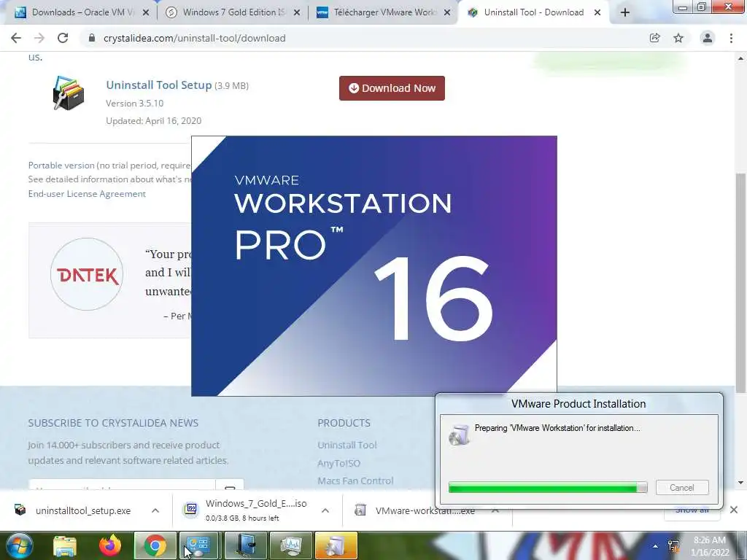Screen dimensions: 747x560
Task: Reload the current page
Action: pos(63,38)
